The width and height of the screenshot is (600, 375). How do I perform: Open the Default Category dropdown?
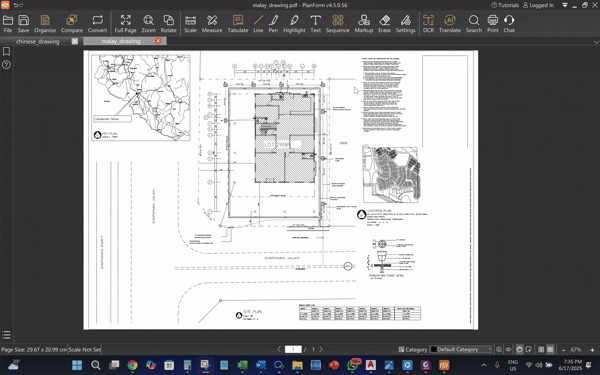pos(461,349)
